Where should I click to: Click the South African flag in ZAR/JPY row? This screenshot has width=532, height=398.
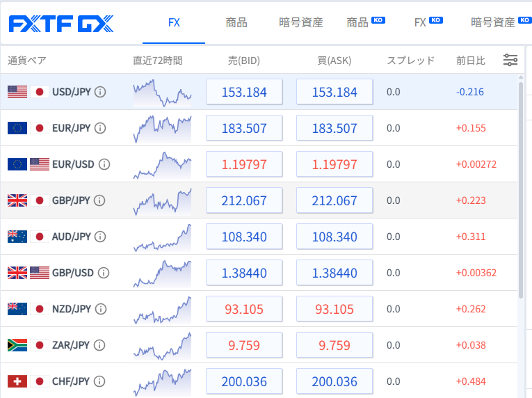pos(17,345)
